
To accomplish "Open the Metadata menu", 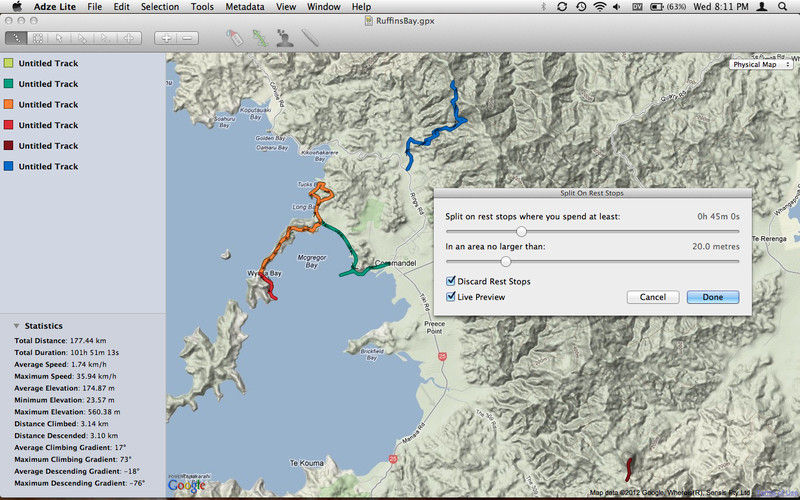I will (x=245, y=7).
